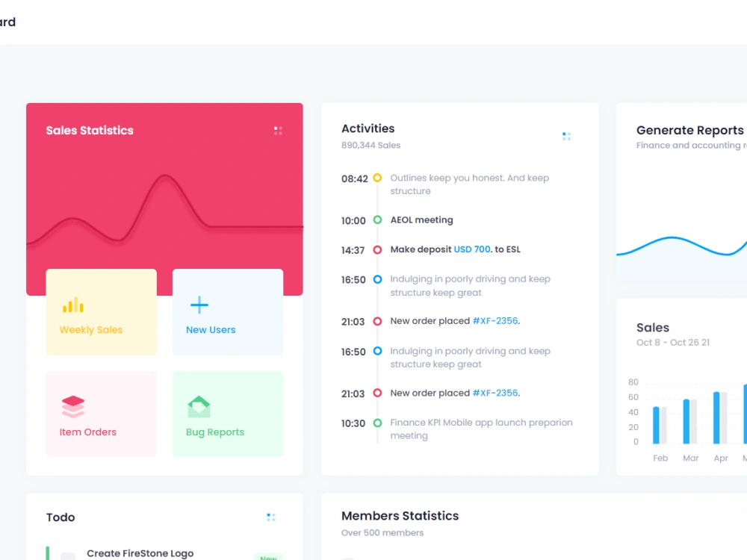Select 'Outlines keep you honest' activity text
The image size is (747, 560).
tap(470, 184)
